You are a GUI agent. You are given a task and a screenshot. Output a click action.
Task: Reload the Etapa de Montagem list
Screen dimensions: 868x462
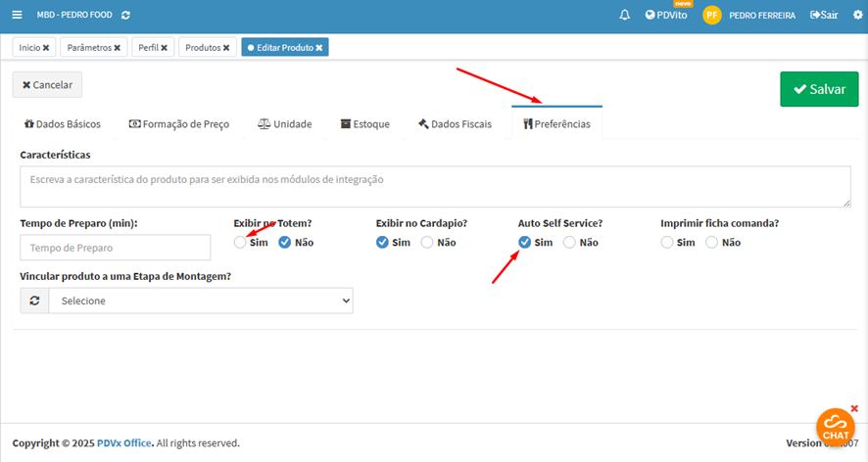(34, 300)
